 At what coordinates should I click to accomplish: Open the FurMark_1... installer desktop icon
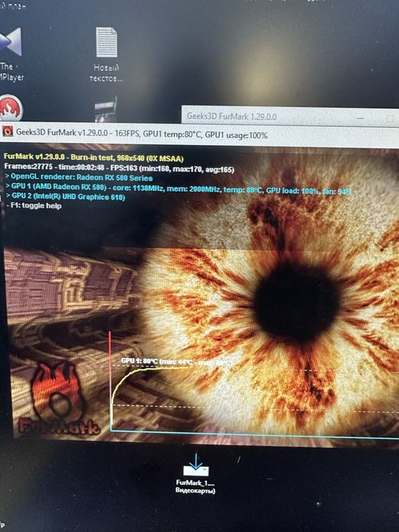click(x=196, y=465)
